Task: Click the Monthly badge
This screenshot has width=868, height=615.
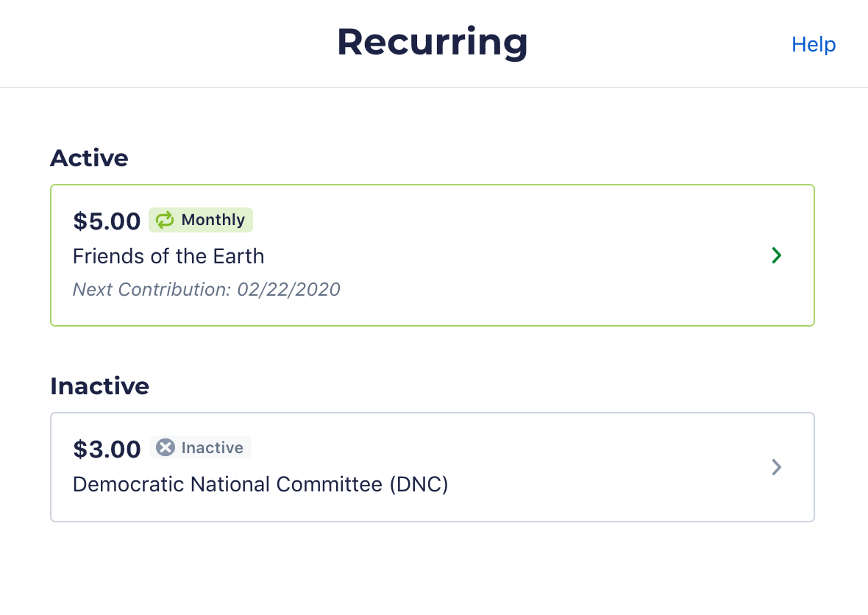Action: coord(201,220)
